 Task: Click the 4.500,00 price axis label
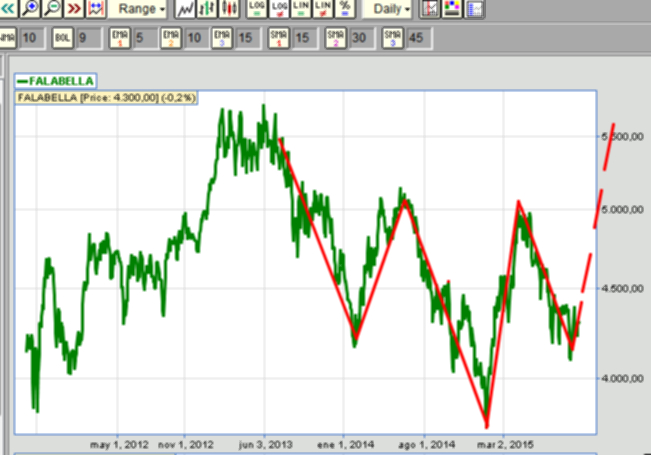coord(622,288)
